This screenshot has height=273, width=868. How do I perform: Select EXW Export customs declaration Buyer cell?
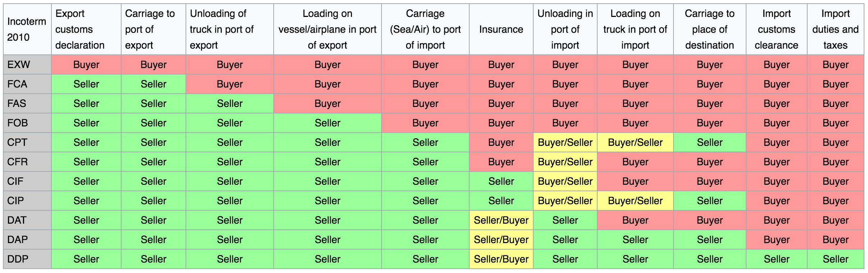point(86,65)
